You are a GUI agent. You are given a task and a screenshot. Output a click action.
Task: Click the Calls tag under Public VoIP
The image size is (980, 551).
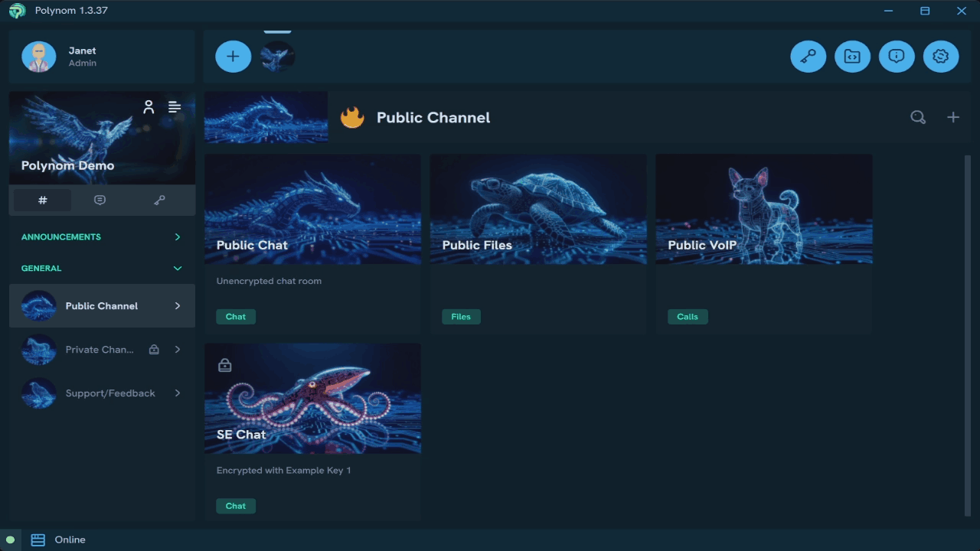point(687,317)
